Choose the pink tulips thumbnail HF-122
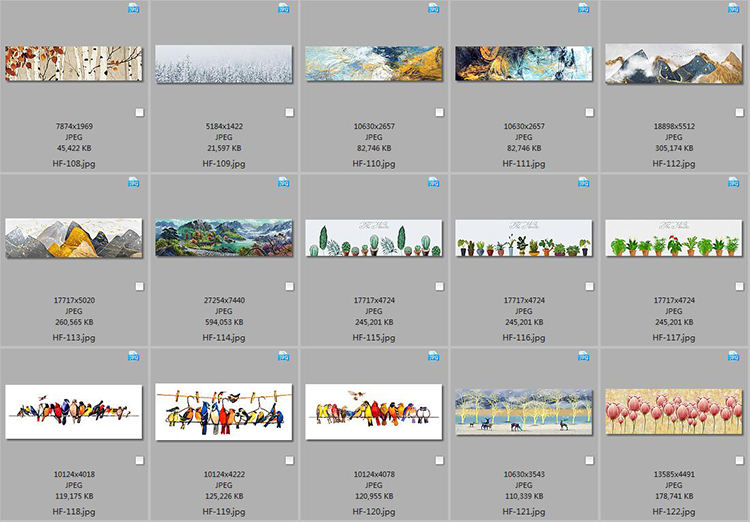The height and width of the screenshot is (522, 750). point(674,412)
